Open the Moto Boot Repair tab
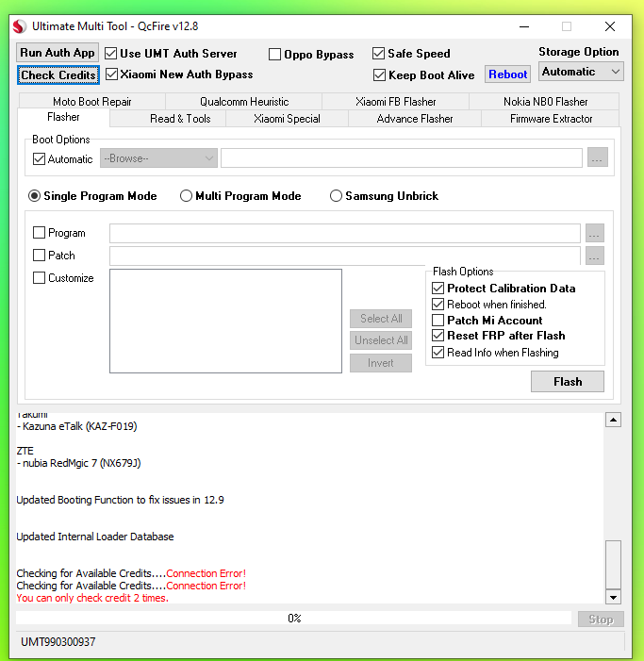Image resolution: width=644 pixels, height=661 pixels. tap(91, 102)
